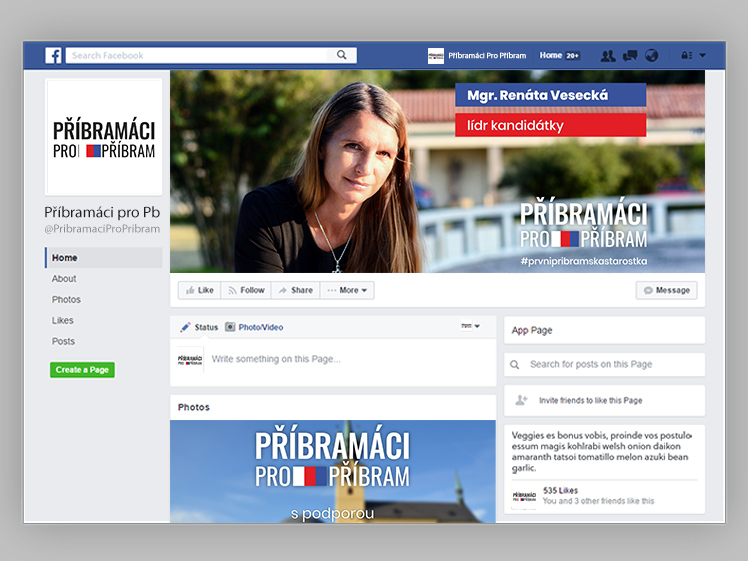Select Photo/Video in composer
The image size is (748, 561).
(261, 327)
